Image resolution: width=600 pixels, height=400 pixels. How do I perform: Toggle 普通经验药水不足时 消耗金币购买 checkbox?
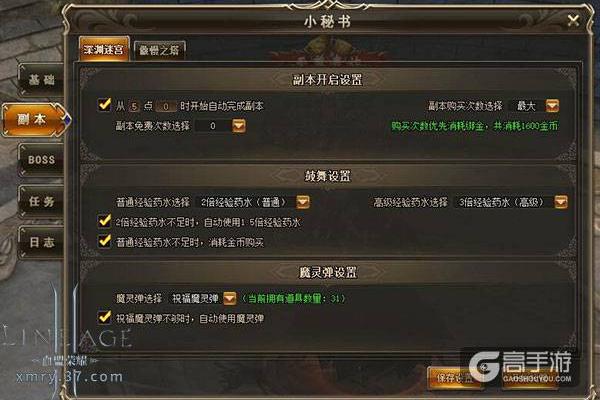pos(104,241)
